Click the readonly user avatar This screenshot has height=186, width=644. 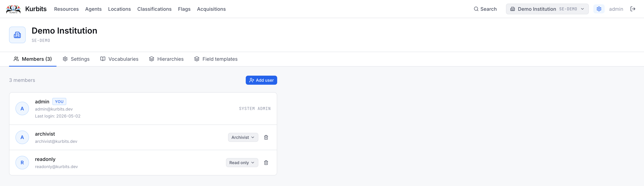(x=22, y=162)
